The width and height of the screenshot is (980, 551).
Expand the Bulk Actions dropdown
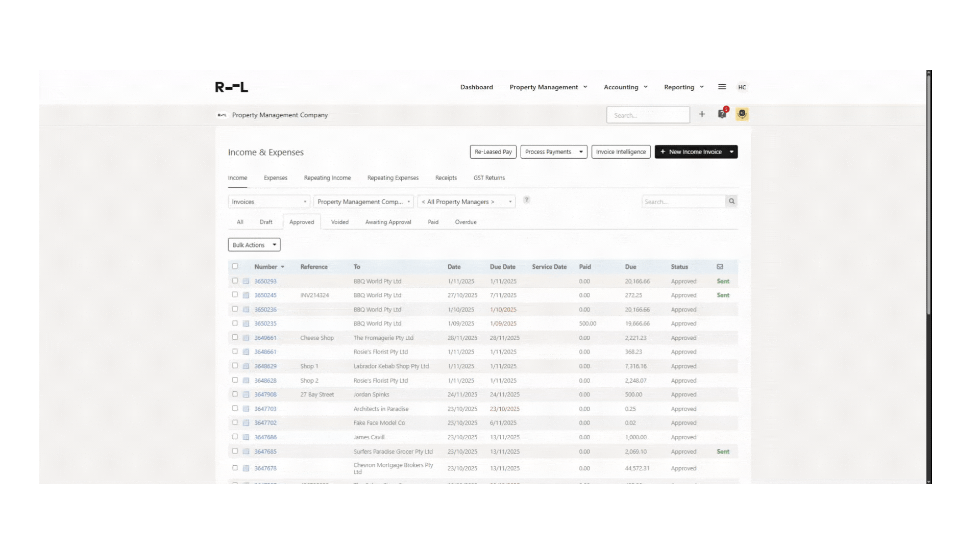[254, 245]
